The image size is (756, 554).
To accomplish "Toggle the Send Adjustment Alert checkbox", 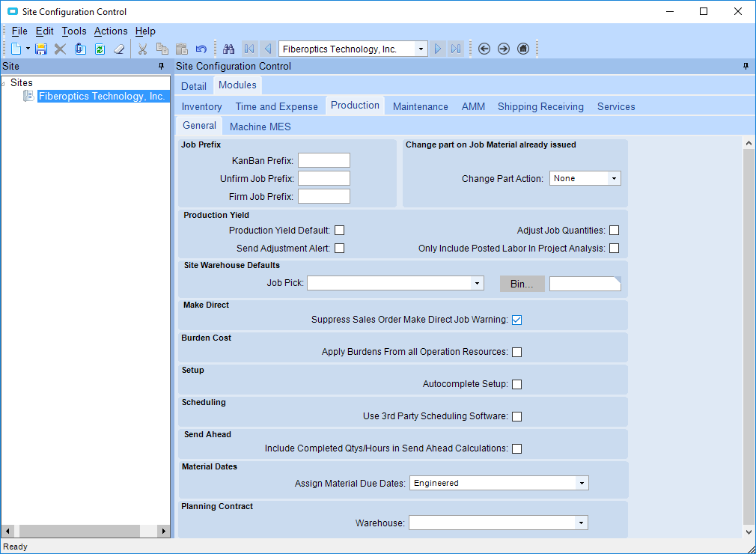I will [x=339, y=249].
